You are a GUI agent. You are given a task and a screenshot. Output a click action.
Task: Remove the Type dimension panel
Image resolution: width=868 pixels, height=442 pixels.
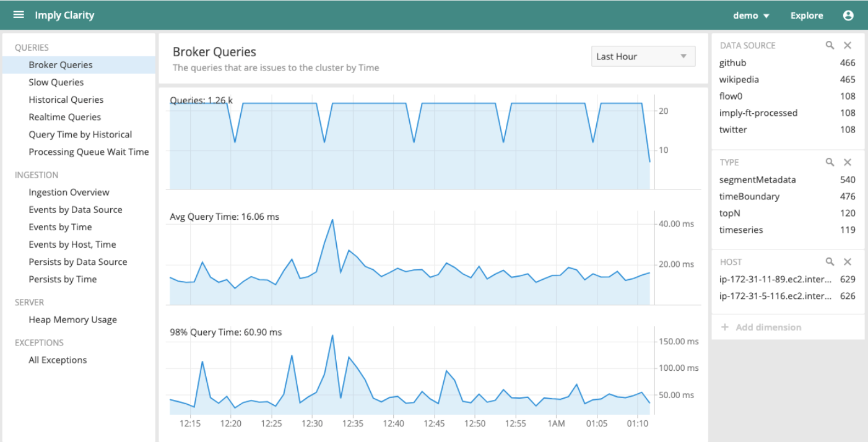[848, 162]
